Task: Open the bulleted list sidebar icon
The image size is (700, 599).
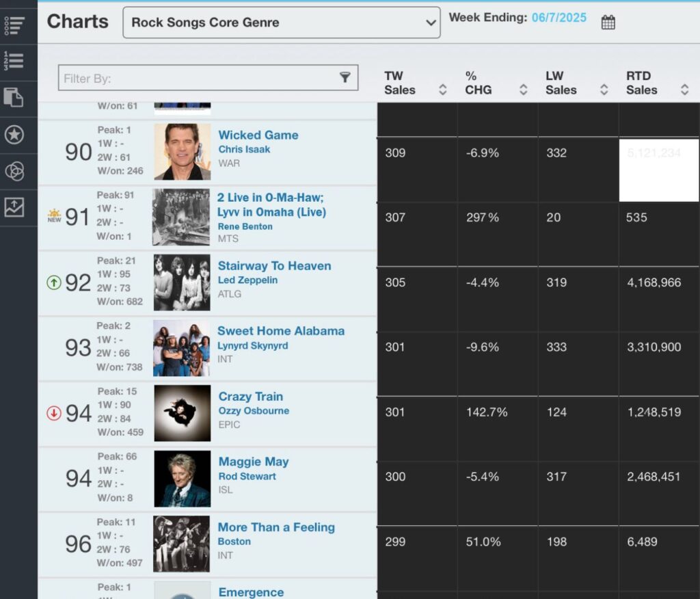Action: click(x=14, y=25)
